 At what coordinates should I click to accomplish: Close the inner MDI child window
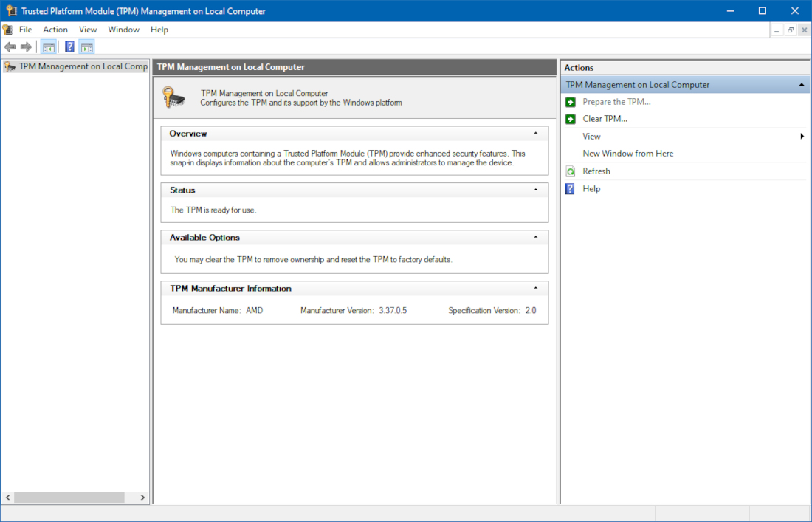pos(804,30)
